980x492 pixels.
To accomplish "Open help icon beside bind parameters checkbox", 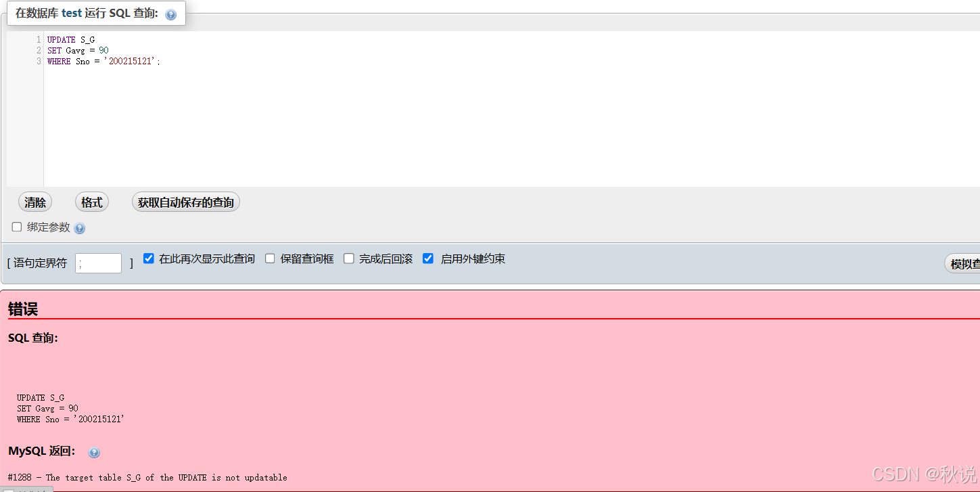I will 80,229.
